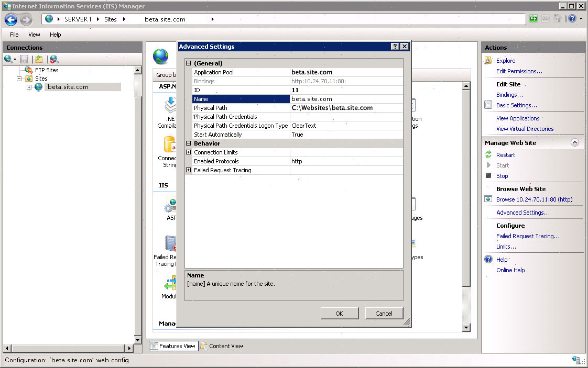The image size is (588, 368).
Task: Click the Physical Path value field
Action: point(346,108)
